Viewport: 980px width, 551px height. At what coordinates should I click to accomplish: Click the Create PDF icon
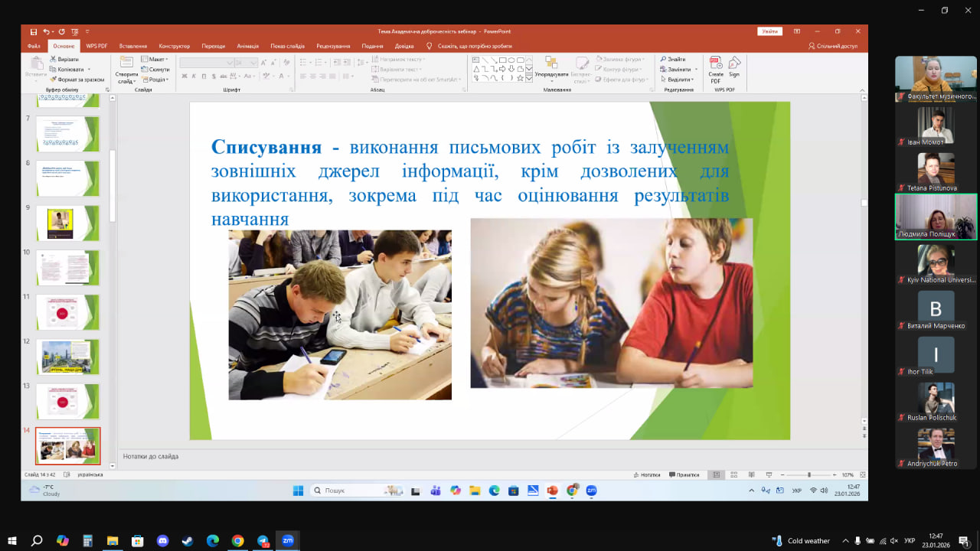click(716, 64)
